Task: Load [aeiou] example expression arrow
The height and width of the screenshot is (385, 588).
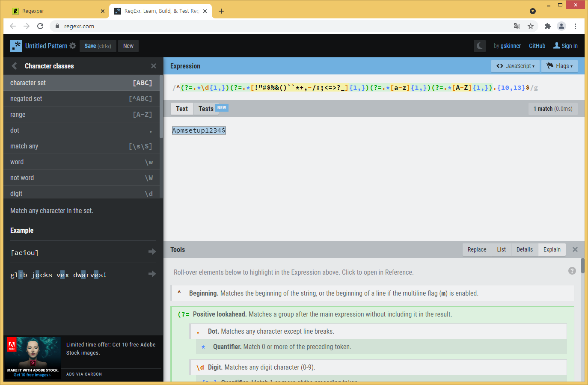Action: click(x=152, y=252)
